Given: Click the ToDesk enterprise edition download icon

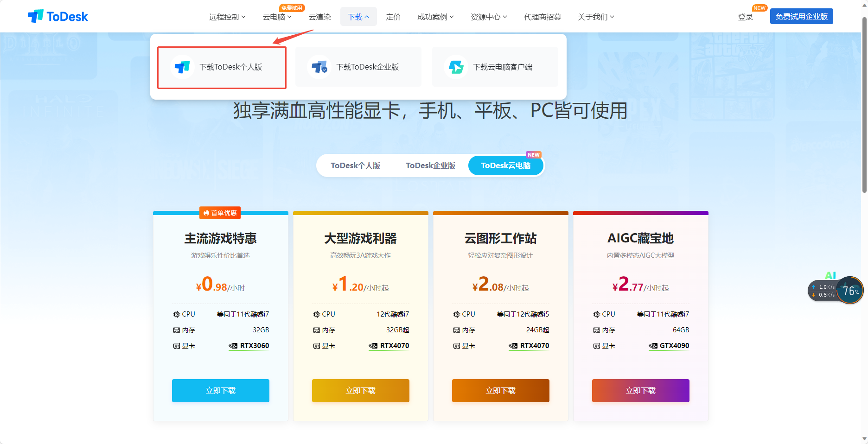Looking at the screenshot, I should click(x=319, y=67).
